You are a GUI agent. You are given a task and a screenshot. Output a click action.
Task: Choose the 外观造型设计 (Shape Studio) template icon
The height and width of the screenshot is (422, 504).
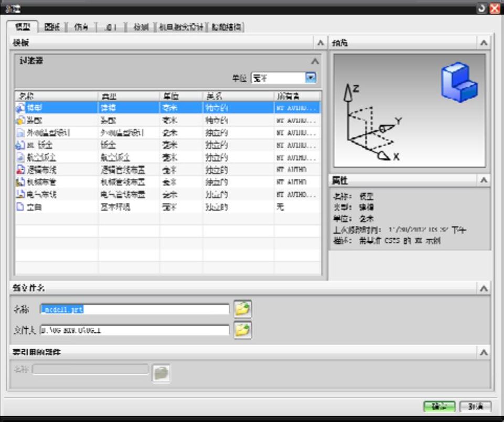(x=20, y=133)
